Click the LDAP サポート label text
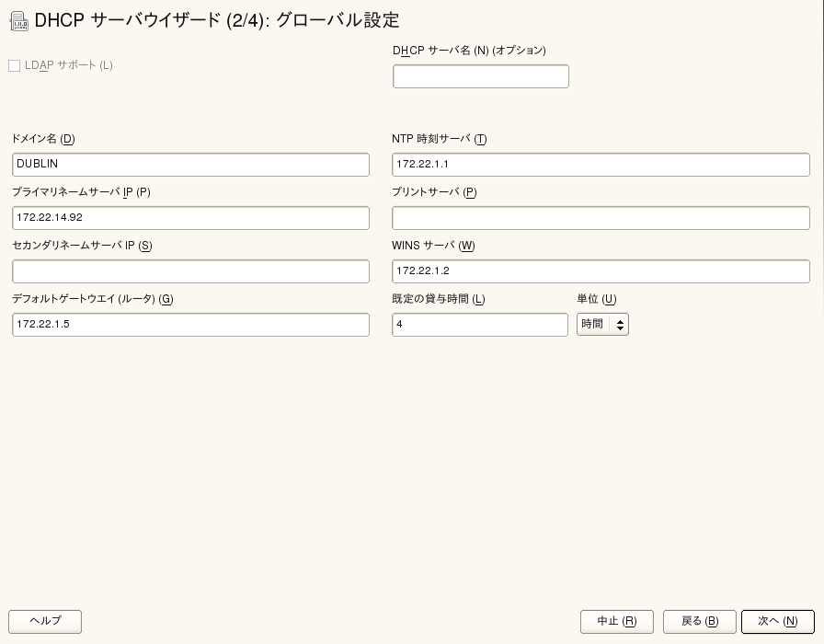This screenshot has width=824, height=644. pos(69,65)
